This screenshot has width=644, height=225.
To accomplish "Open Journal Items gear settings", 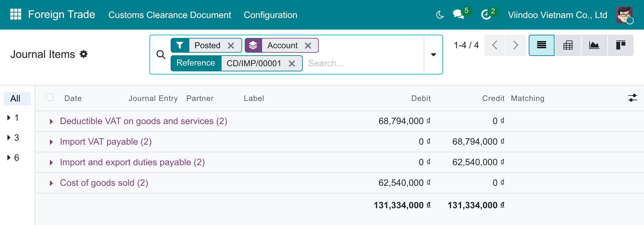I will [x=84, y=54].
